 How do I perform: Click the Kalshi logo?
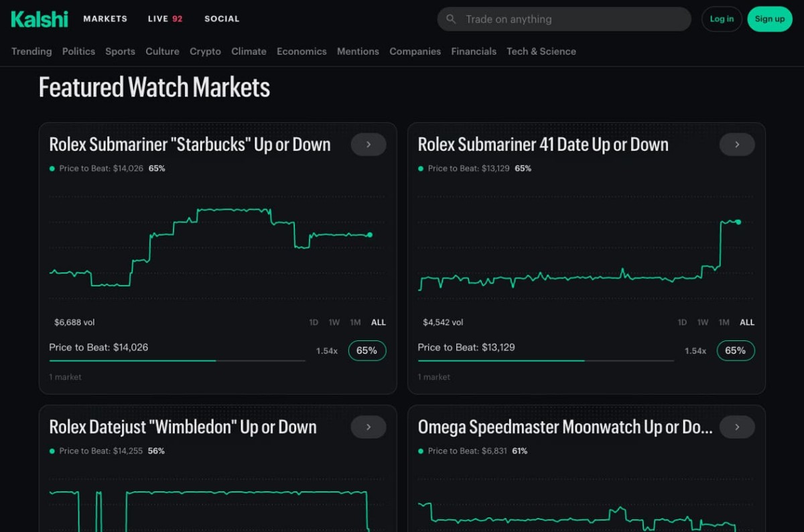[x=40, y=19]
